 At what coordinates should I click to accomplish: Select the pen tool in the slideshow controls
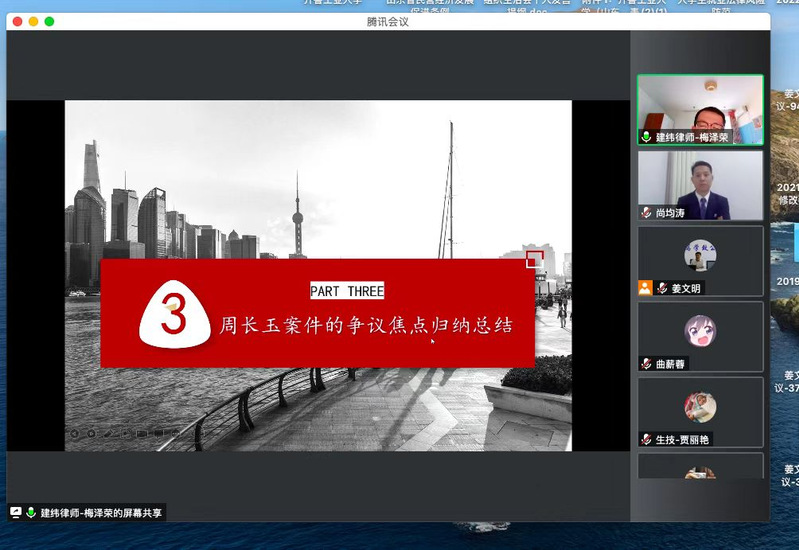pos(109,433)
